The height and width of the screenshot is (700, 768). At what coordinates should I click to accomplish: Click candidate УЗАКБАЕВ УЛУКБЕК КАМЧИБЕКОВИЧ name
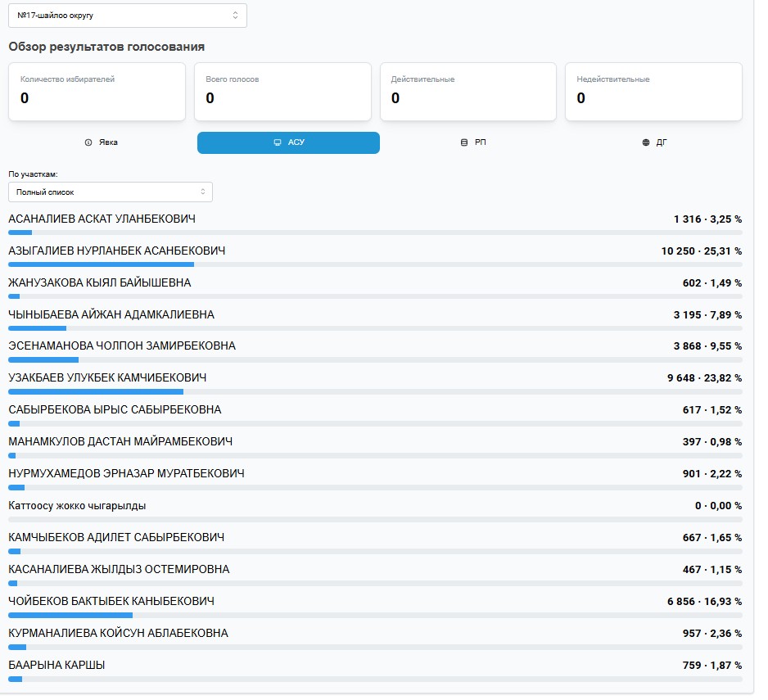(x=107, y=377)
